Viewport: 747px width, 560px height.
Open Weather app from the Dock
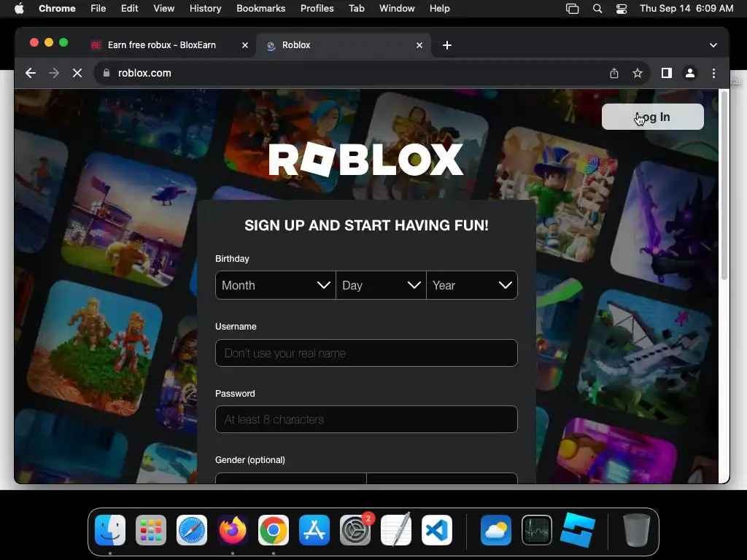pos(496,530)
